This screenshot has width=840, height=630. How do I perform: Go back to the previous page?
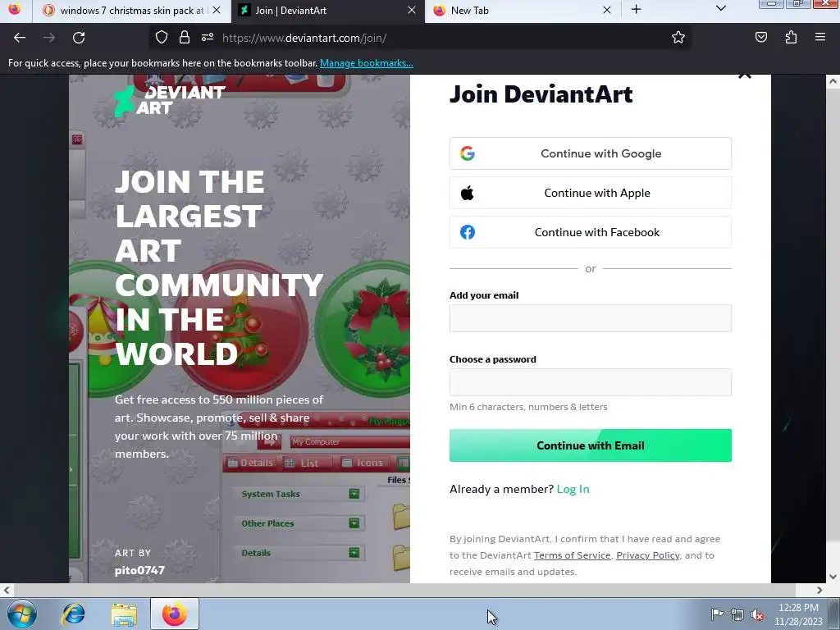pos(20,38)
